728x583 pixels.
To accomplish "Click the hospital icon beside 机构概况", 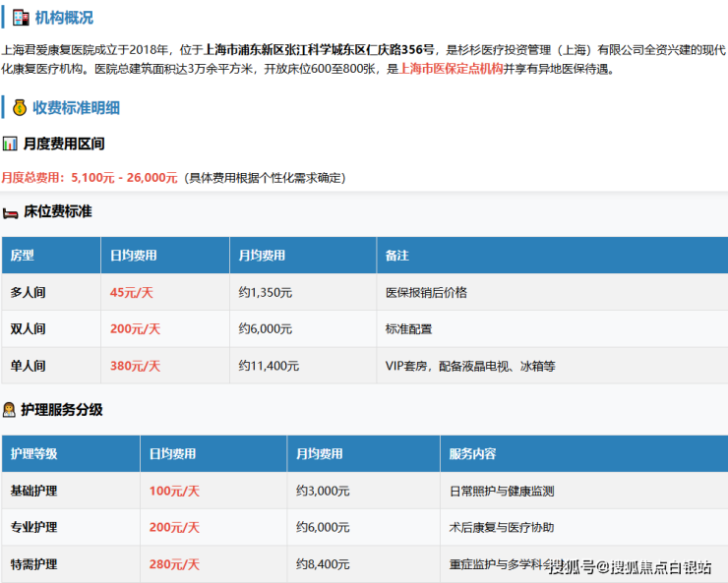I will pyautogui.click(x=20, y=17).
